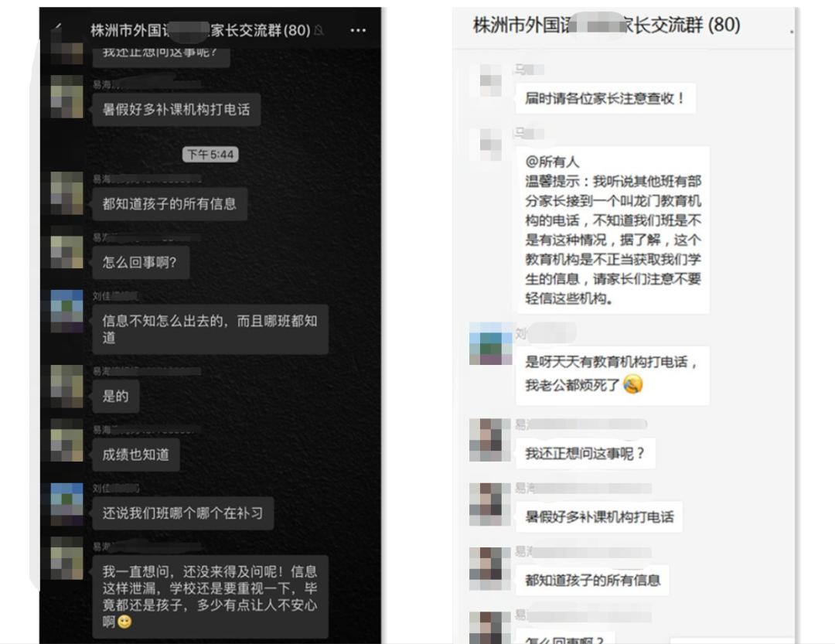The height and width of the screenshot is (644, 835).
Task: Tap the smiling emoji in last dark message
Action: (124, 622)
